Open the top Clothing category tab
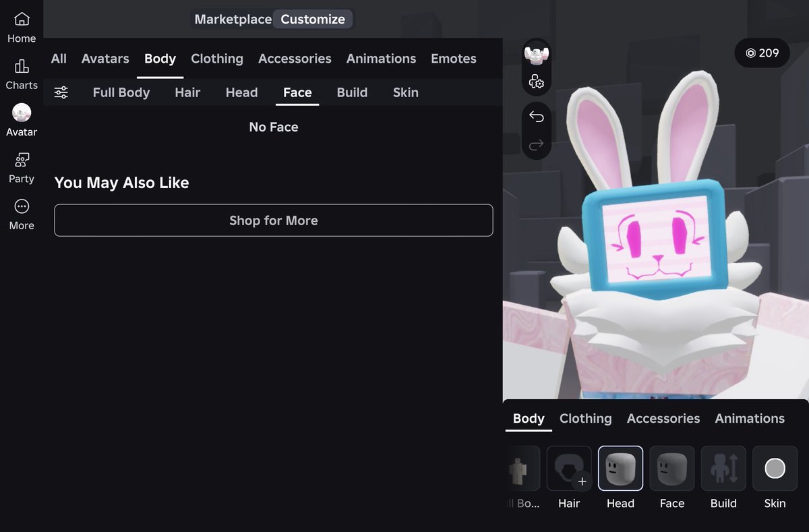Viewport: 809px width, 532px height. [217, 59]
